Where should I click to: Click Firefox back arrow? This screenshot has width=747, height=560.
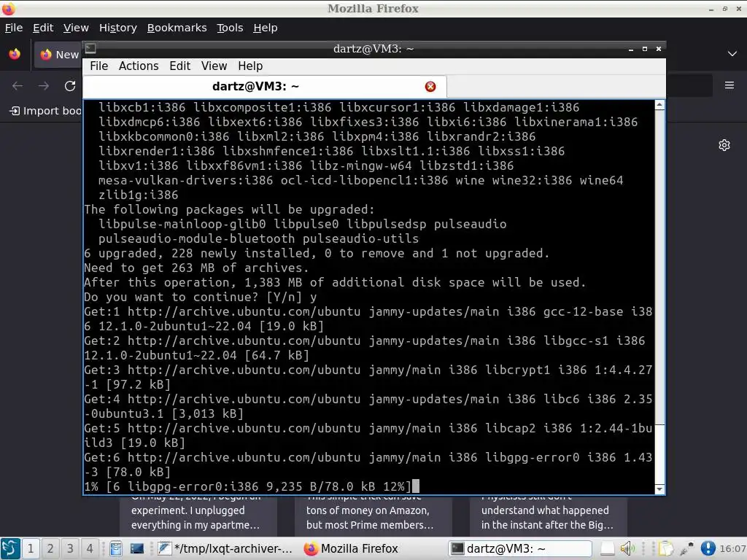point(18,86)
